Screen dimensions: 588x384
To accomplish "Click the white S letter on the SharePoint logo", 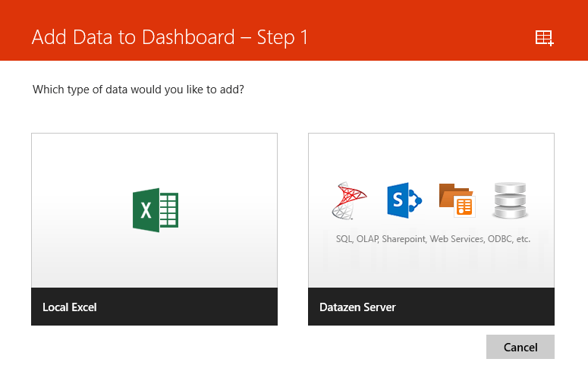I will 396,201.
